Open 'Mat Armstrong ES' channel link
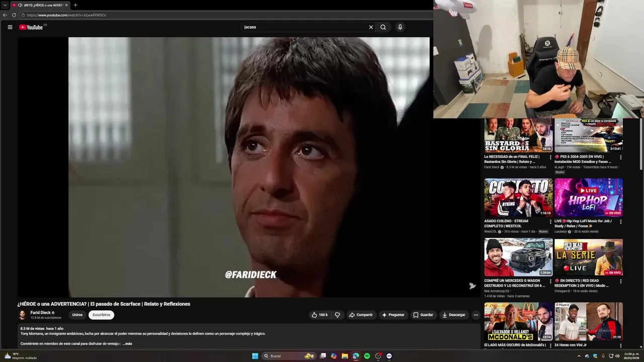The width and height of the screenshot is (644, 362). (497, 291)
